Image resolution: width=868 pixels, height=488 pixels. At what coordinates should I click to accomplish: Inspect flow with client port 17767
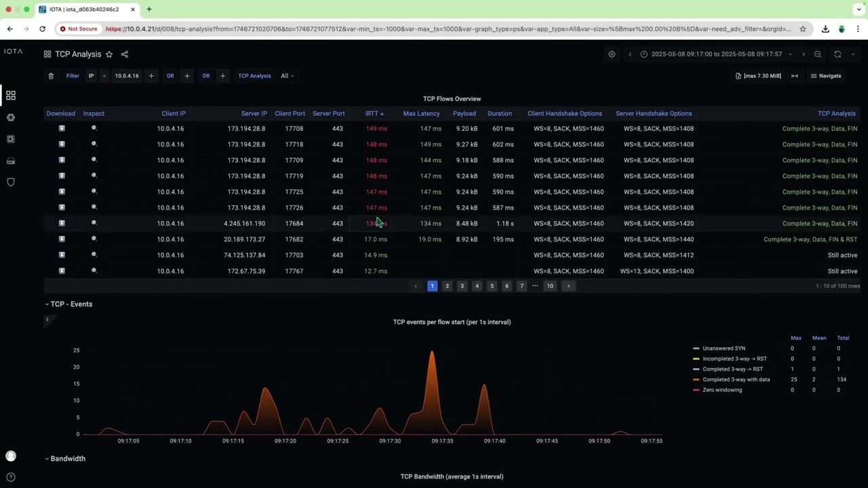(94, 271)
